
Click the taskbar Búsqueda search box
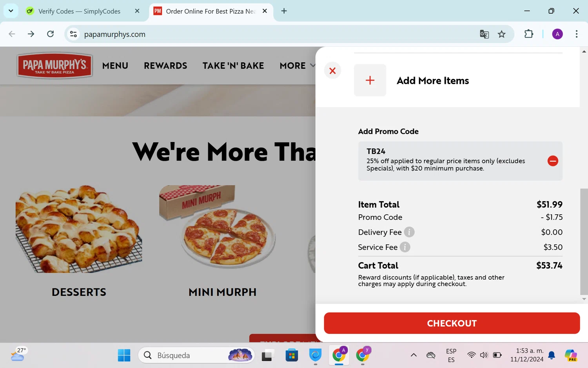(197, 355)
